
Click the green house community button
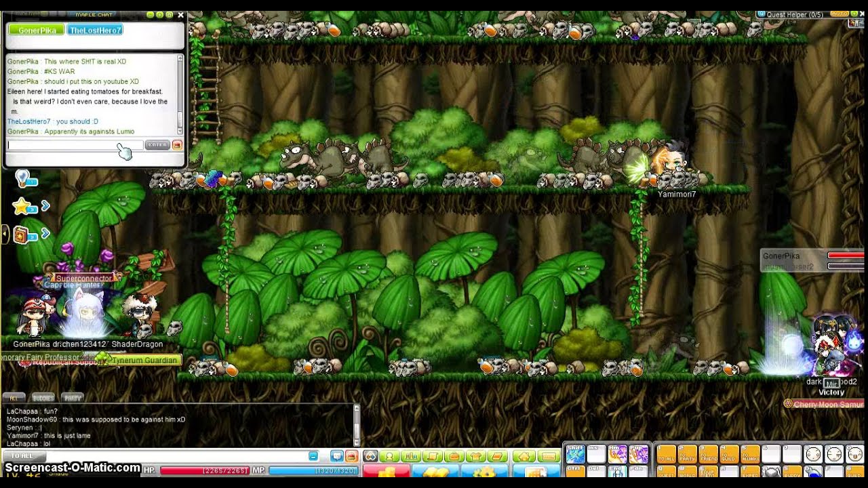tap(524, 456)
